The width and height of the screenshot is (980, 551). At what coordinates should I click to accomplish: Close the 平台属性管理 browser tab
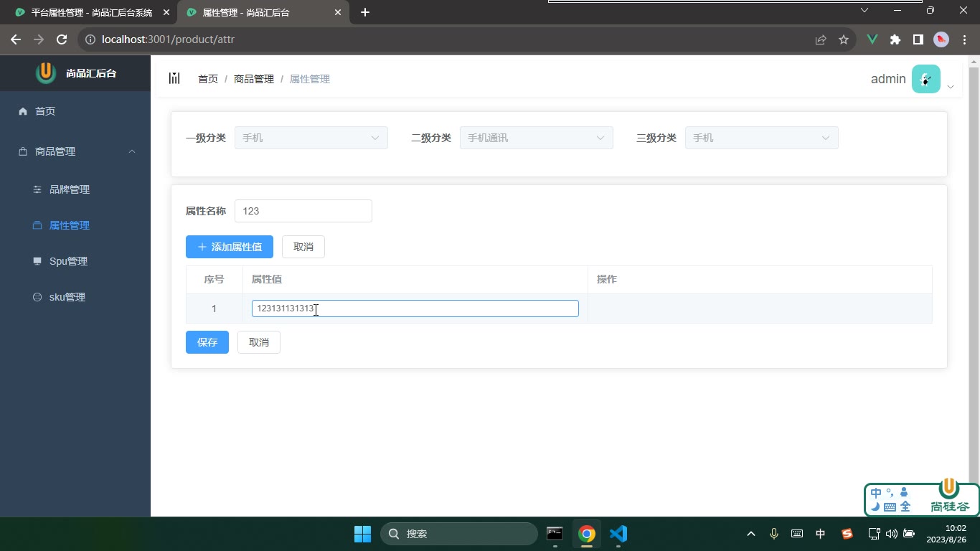(166, 12)
